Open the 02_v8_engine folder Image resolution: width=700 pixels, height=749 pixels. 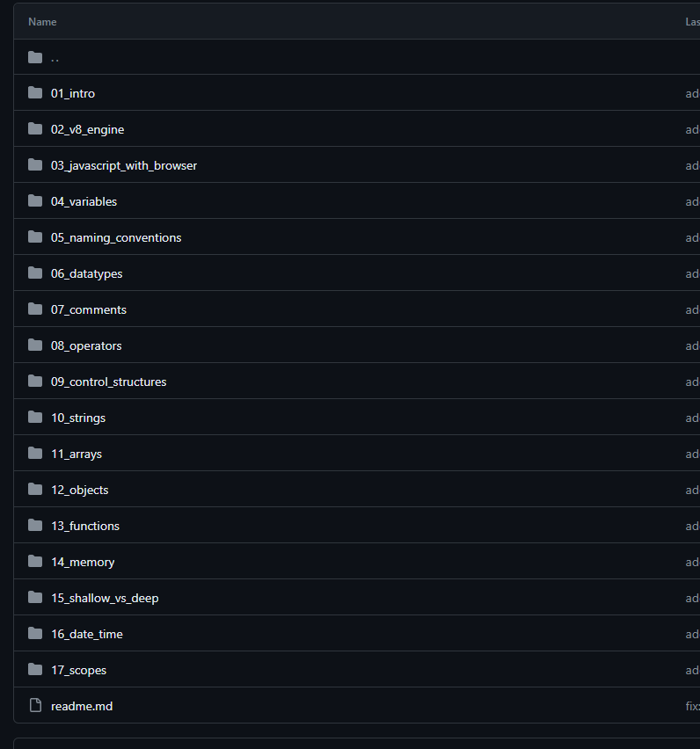(87, 129)
